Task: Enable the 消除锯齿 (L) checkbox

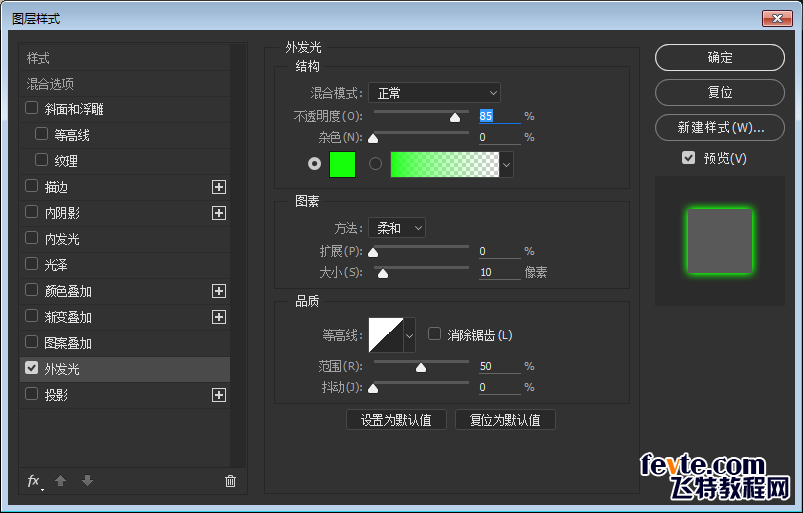Action: click(x=434, y=334)
